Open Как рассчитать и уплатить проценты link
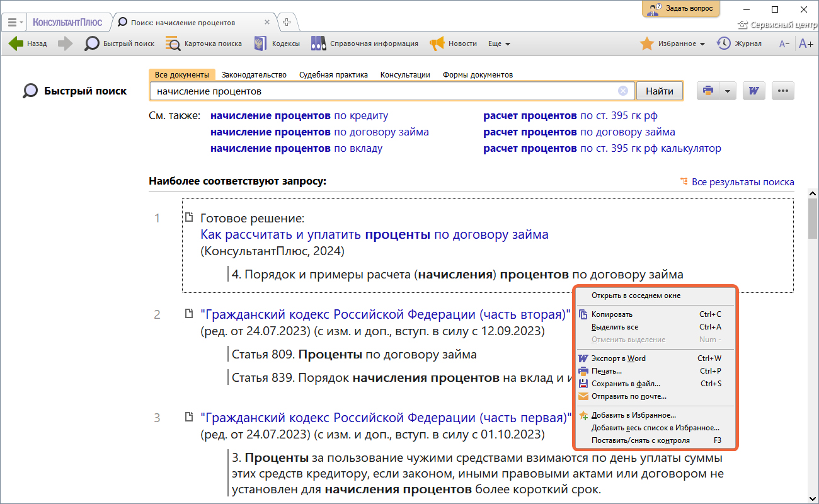Screen dimensions: 819x504 374,235
